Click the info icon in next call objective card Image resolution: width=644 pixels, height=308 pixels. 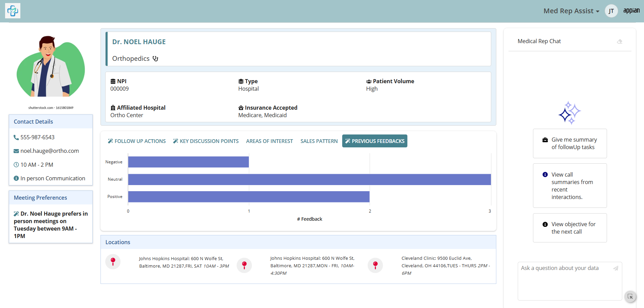(545, 224)
